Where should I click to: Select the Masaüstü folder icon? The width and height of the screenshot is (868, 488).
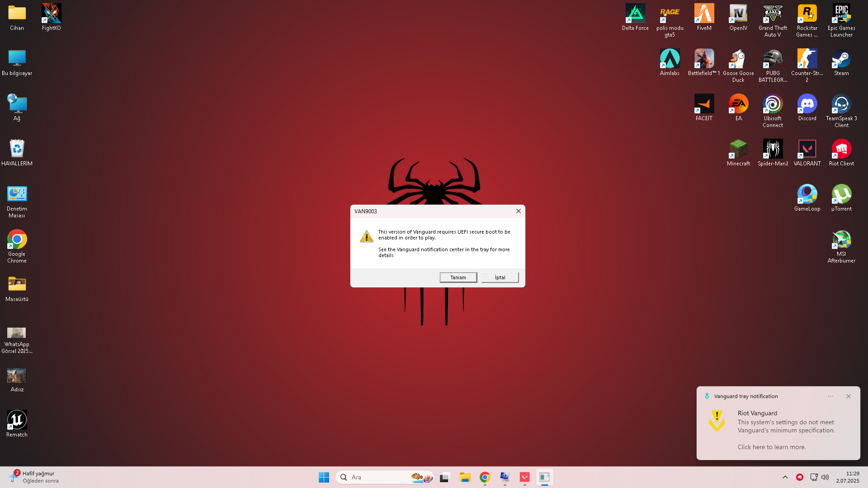(x=17, y=289)
